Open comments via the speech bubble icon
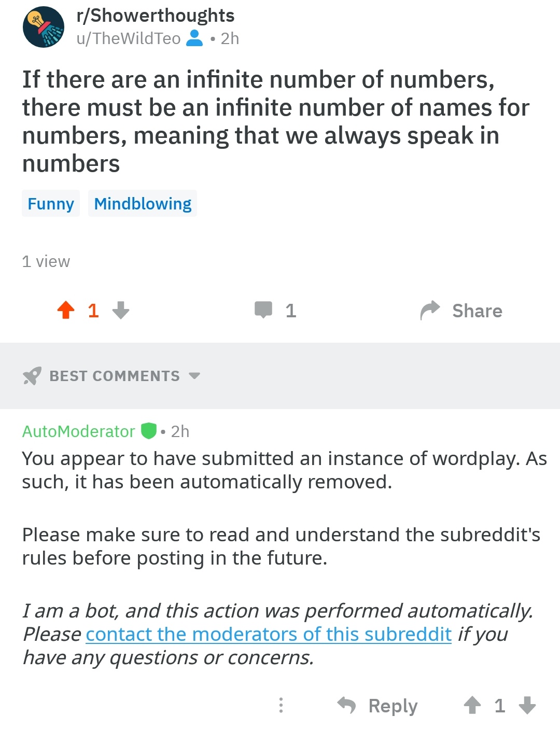560x730 pixels. [x=266, y=310]
